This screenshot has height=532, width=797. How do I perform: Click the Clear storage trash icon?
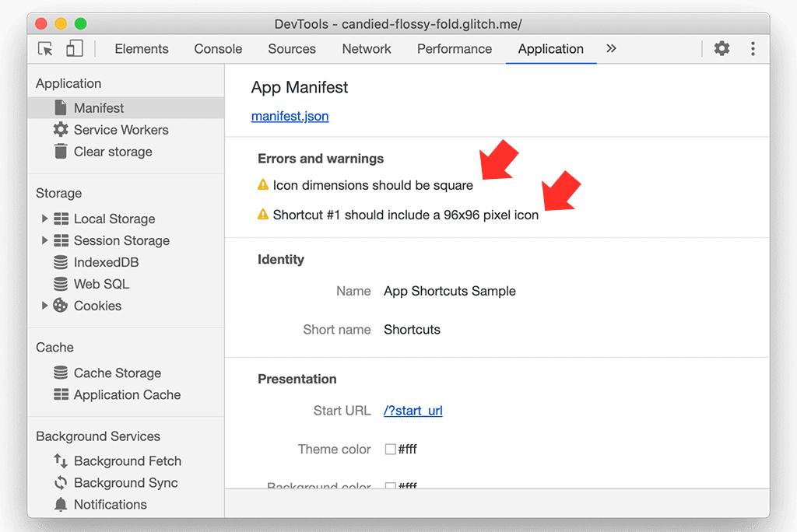point(60,152)
